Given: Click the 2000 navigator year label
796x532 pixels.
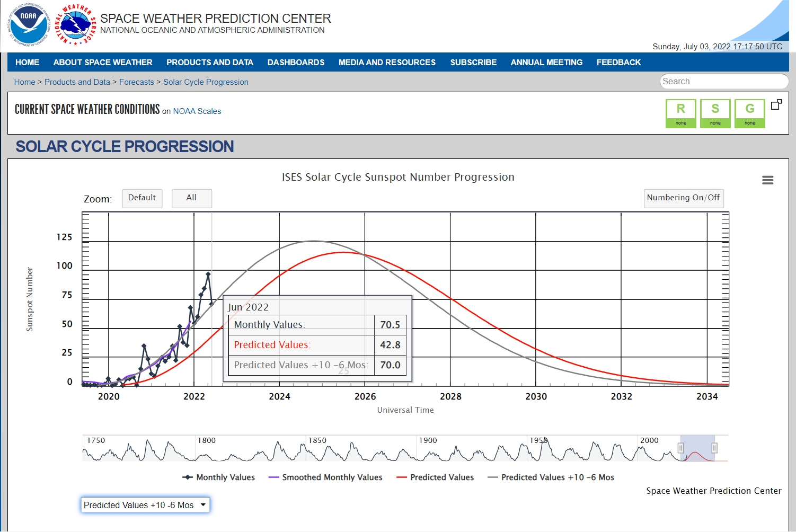Looking at the screenshot, I should (x=649, y=440).
